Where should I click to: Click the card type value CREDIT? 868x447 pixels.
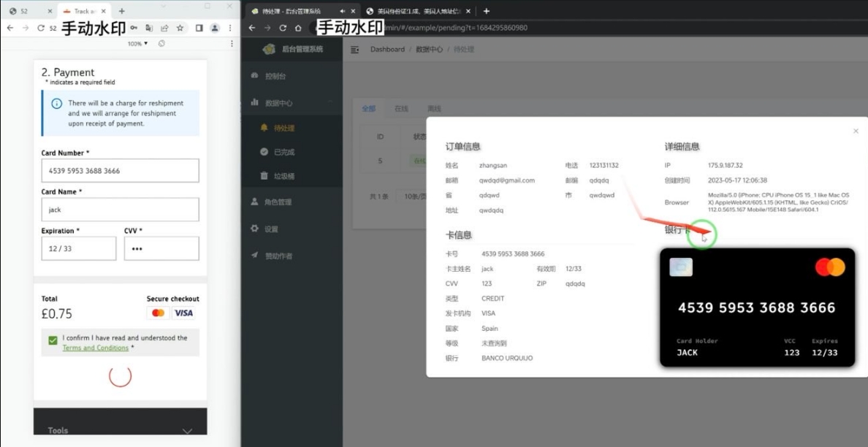[492, 299]
